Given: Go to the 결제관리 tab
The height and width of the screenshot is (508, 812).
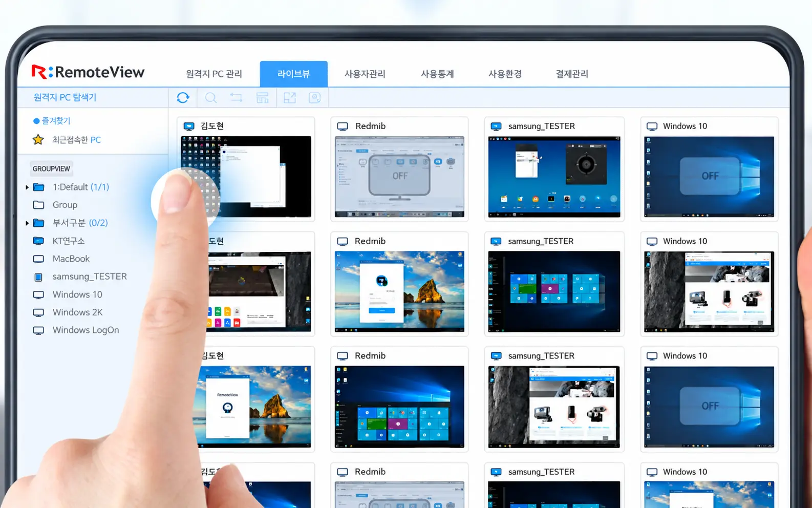Looking at the screenshot, I should point(572,74).
